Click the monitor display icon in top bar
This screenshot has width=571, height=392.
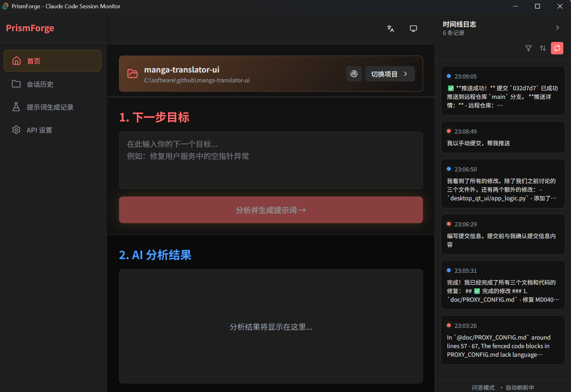(413, 28)
